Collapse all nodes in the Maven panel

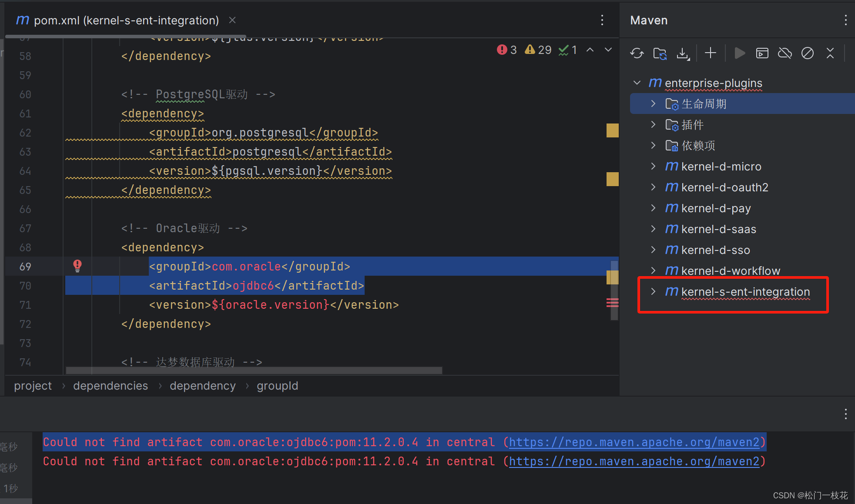click(x=830, y=53)
